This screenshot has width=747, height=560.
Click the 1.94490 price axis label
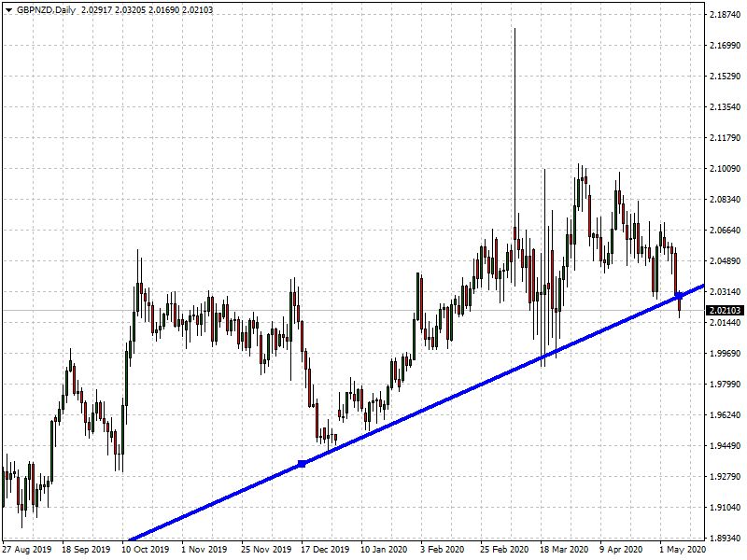coord(726,446)
